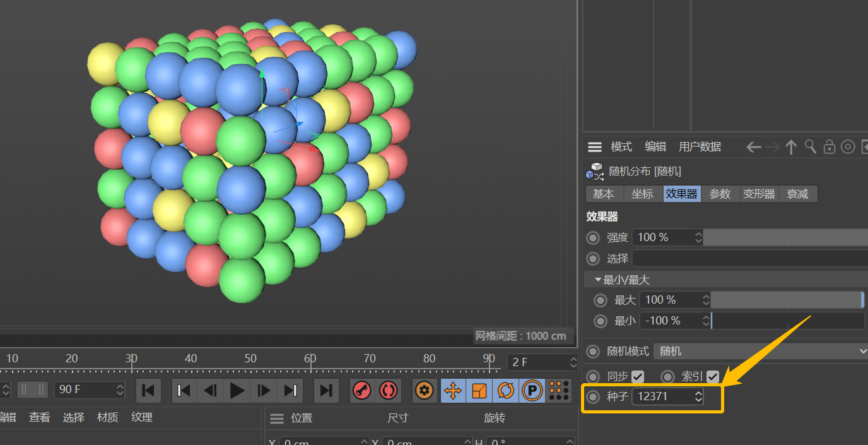
Task: Click the attribute mode target circle icon
Action: click(848, 147)
